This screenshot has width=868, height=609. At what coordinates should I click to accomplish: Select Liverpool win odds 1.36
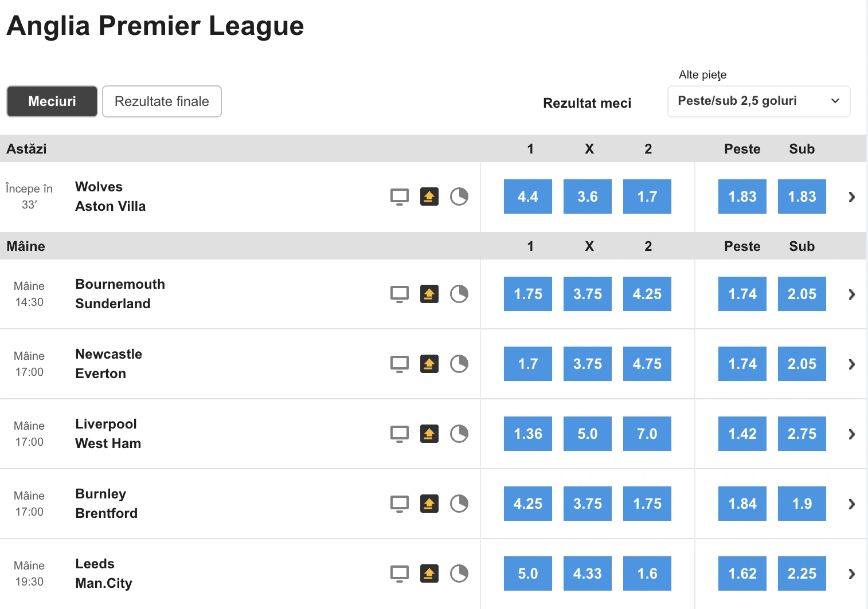pyautogui.click(x=528, y=434)
